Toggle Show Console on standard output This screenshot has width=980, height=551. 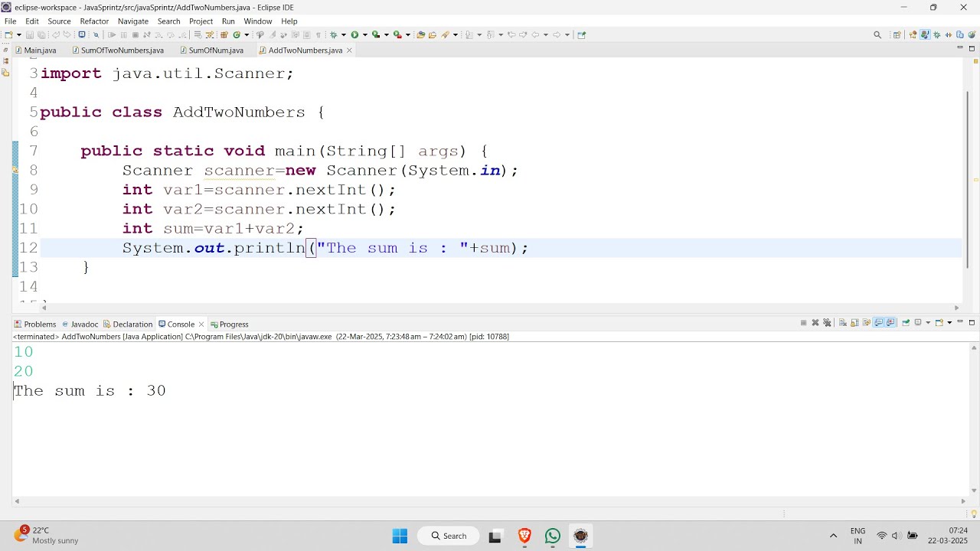pos(879,323)
